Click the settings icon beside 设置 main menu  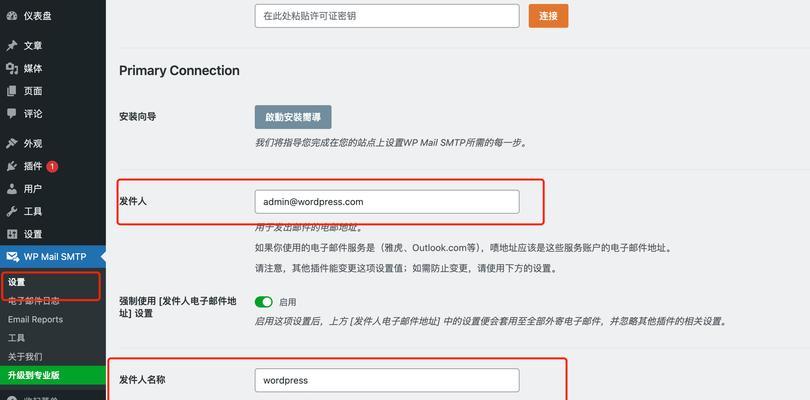11,234
